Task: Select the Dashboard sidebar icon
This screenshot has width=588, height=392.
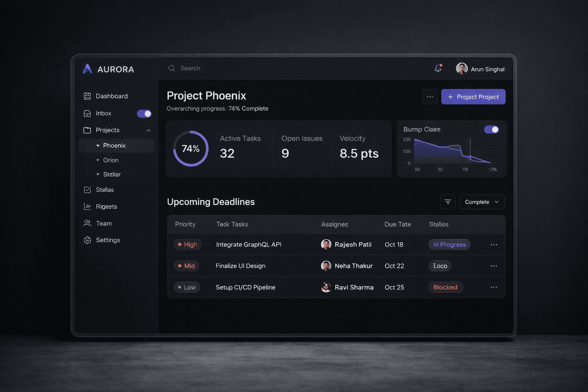Action: coord(87,96)
